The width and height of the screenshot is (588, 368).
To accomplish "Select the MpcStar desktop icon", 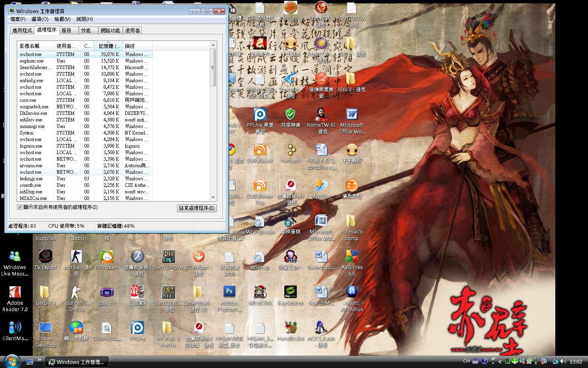I will click(x=321, y=188).
